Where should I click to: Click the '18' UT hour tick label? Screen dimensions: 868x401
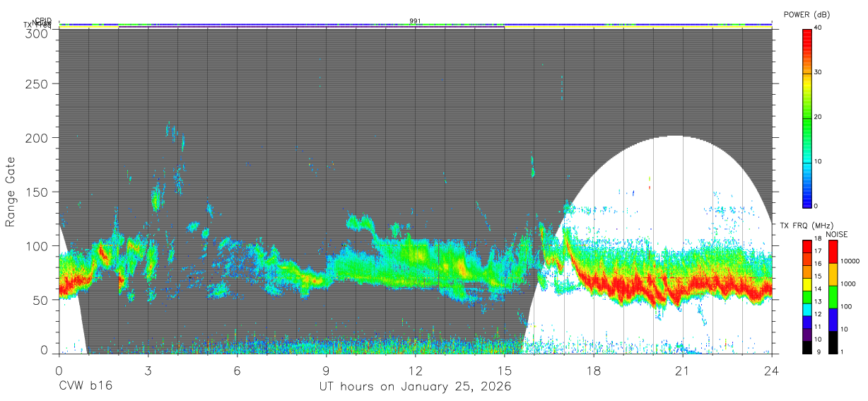[x=594, y=370]
